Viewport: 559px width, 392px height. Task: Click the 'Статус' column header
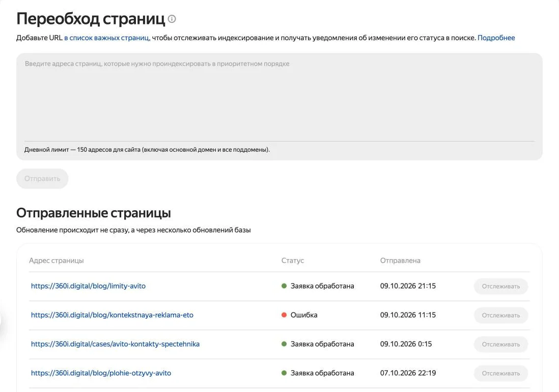pyautogui.click(x=293, y=261)
